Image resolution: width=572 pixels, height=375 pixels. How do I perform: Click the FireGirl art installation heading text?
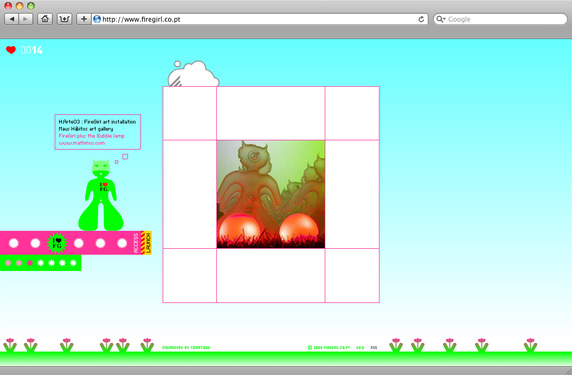97,122
